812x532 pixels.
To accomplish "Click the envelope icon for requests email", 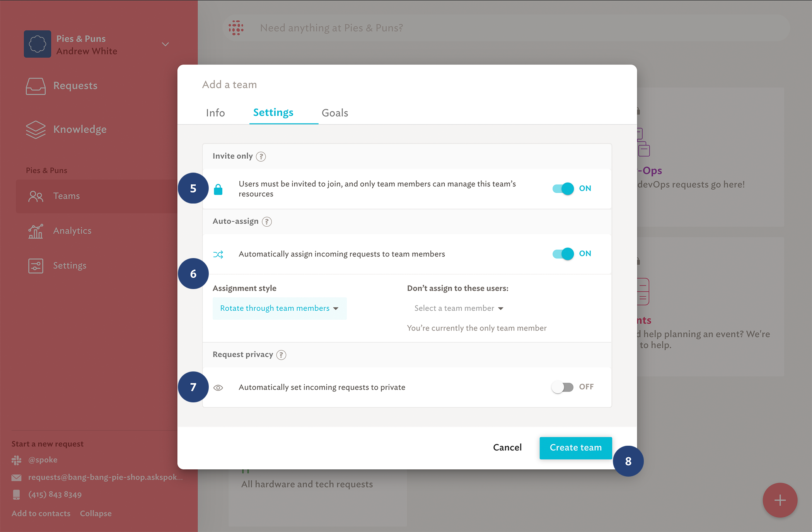I will pyautogui.click(x=16, y=477).
